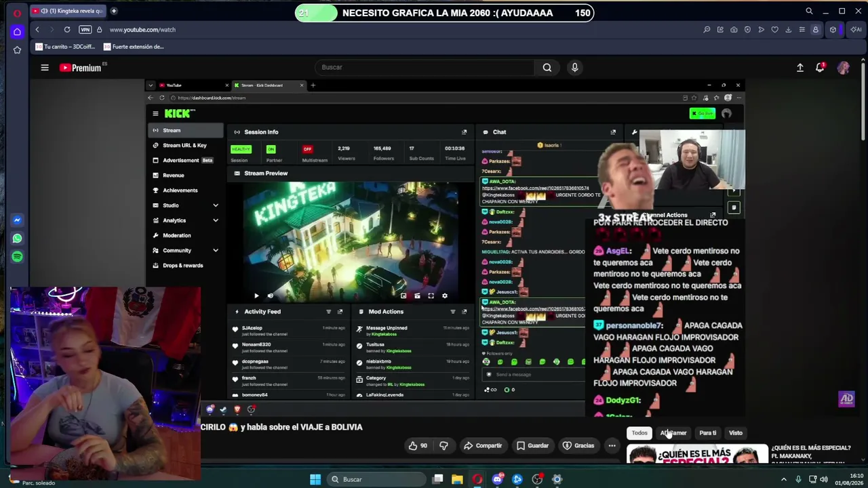Open the browser downloads icon
Viewport: 868px width, 488px height.
tap(788, 30)
